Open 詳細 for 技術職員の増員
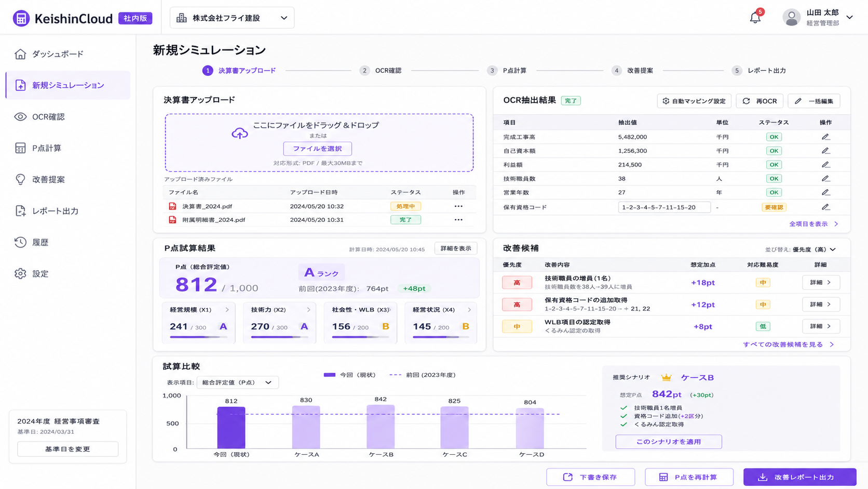 (821, 282)
